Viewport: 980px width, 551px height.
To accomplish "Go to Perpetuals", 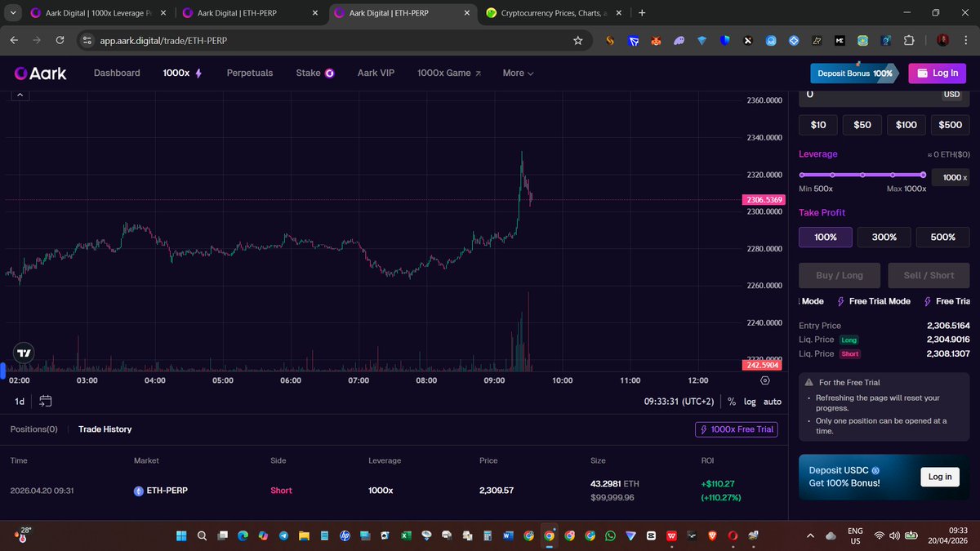I will [250, 73].
